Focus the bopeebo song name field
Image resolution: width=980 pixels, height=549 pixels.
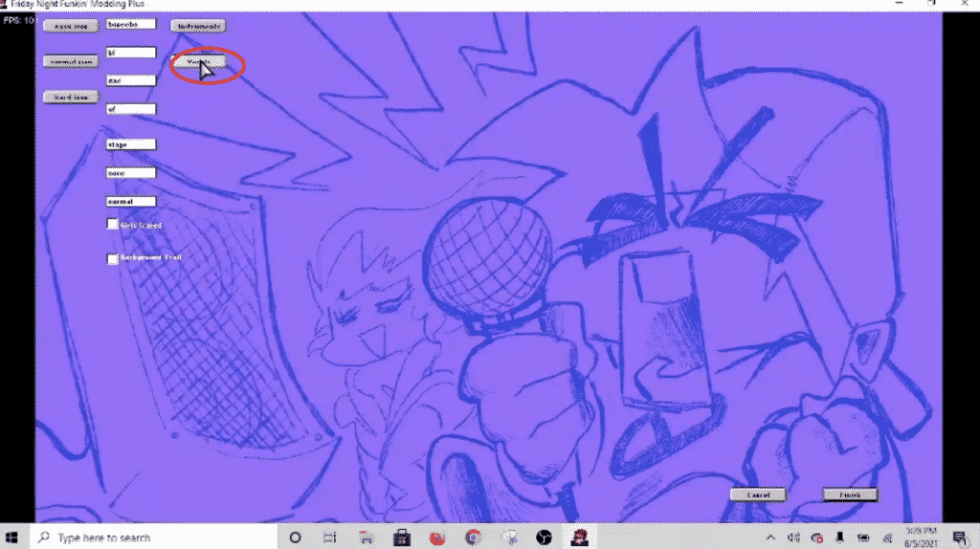(130, 25)
